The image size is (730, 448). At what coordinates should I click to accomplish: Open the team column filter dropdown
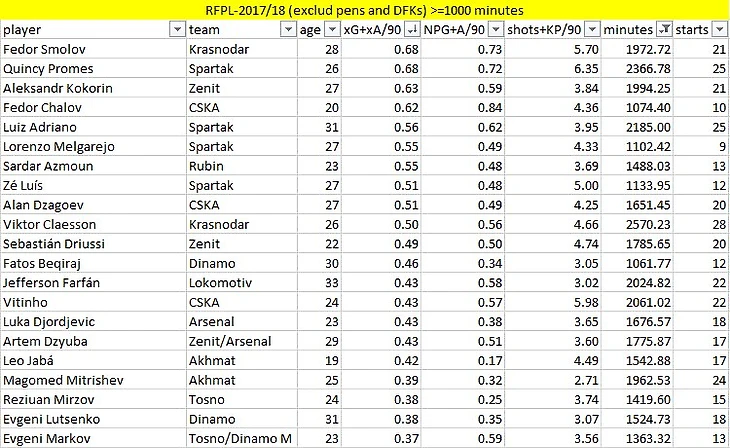point(288,30)
